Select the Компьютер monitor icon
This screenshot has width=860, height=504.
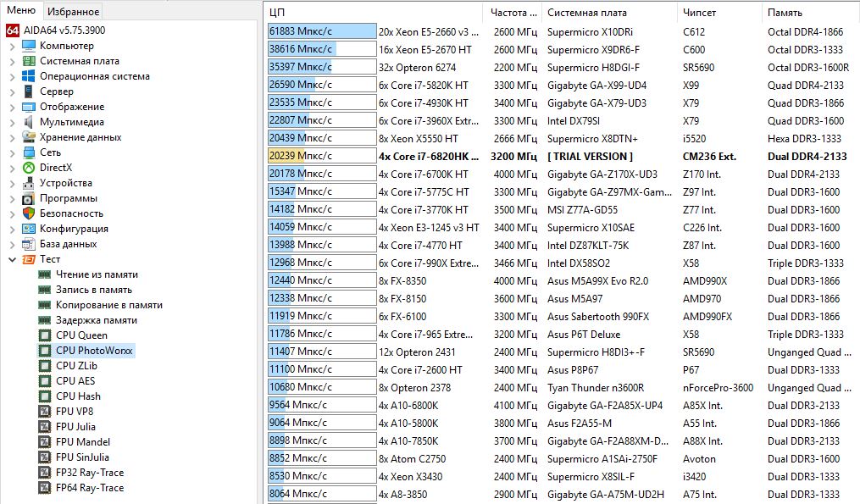[29, 46]
